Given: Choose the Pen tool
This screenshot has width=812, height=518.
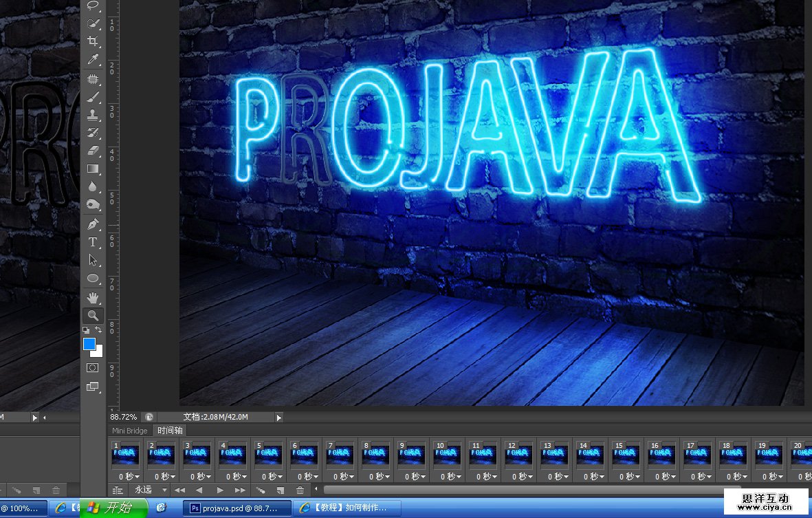Looking at the screenshot, I should pos(93,224).
